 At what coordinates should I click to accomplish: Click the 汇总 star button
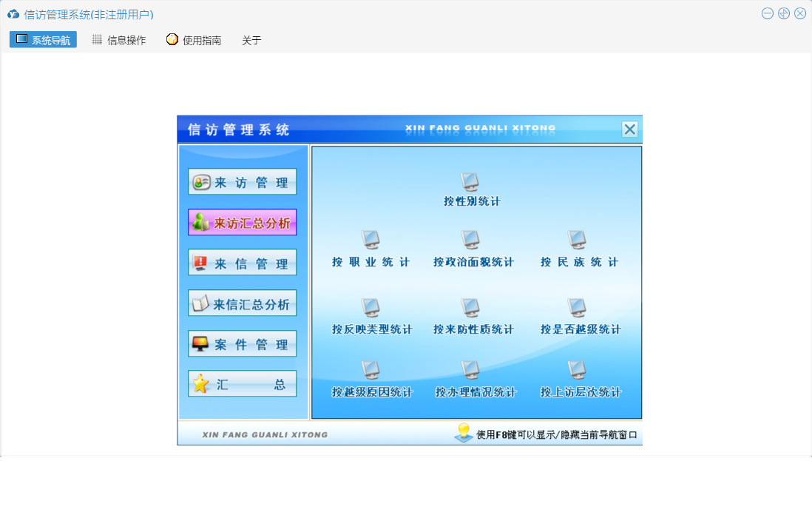243,384
